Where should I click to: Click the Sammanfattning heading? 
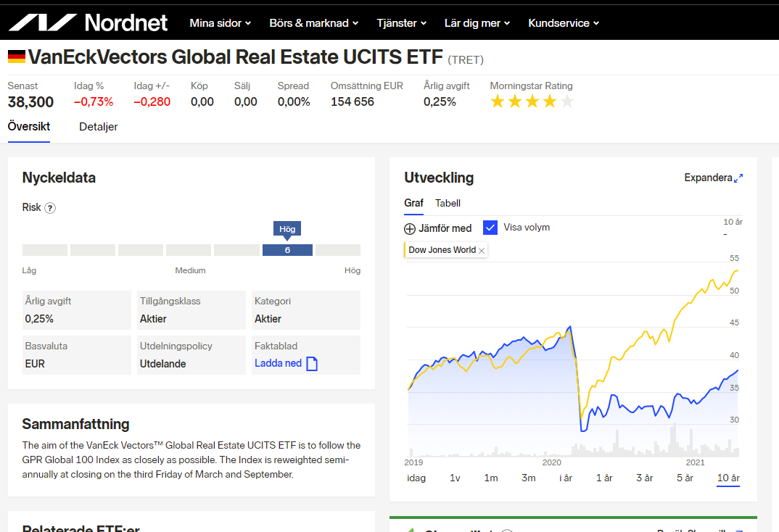coord(75,424)
